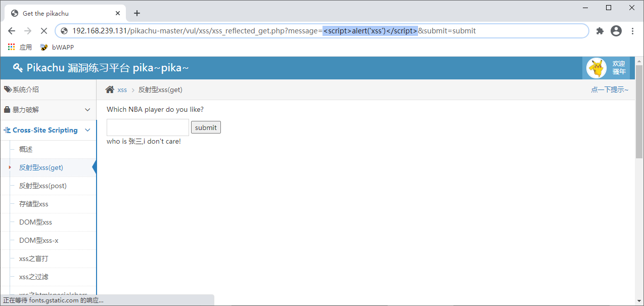Click the site info globe in address bar
Viewport: 644px width, 306px height.
(64, 31)
